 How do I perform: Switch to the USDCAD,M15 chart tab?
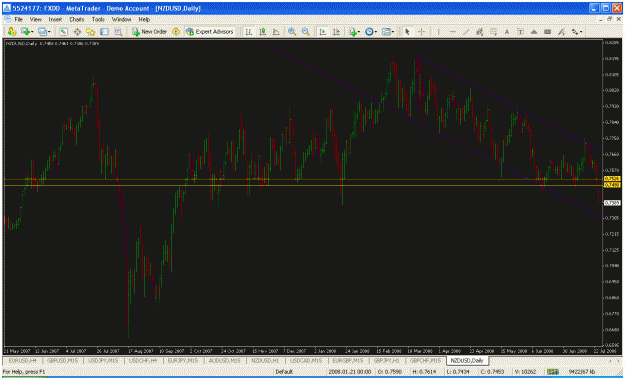tap(306, 360)
